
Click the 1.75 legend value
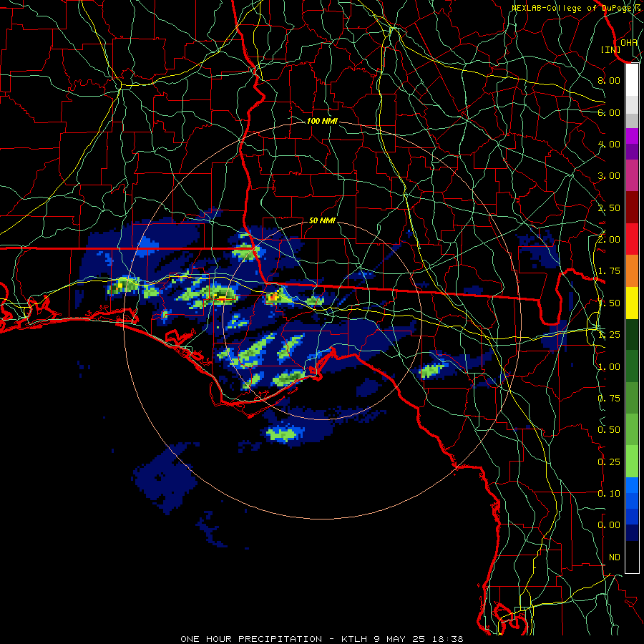click(609, 271)
